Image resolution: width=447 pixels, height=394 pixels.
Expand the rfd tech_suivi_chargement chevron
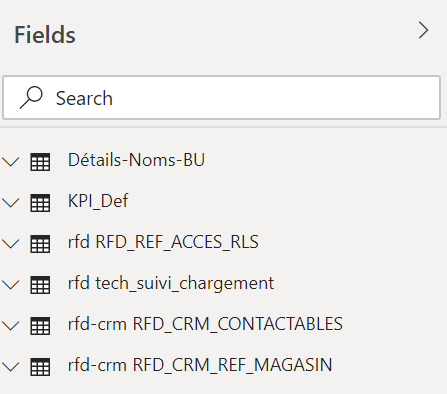(11, 285)
